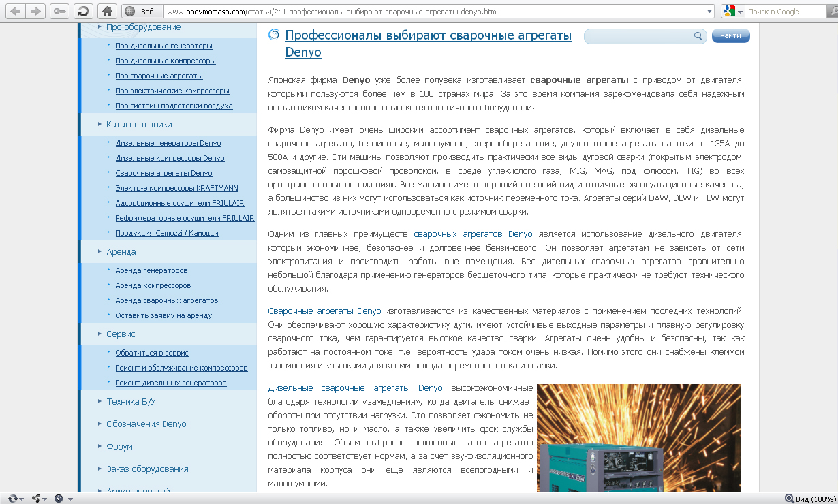
Task: Open 'Форум' menu item
Action: tap(119, 447)
